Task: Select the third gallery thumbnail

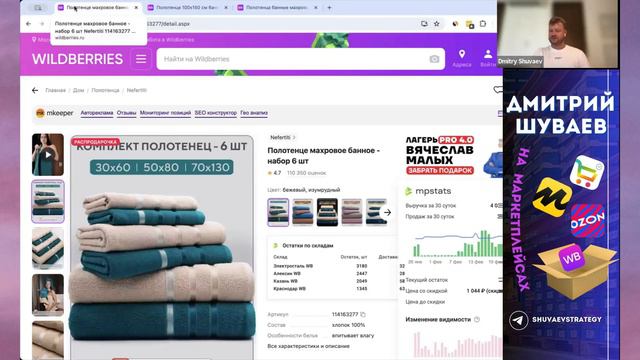Action: pos(48,248)
